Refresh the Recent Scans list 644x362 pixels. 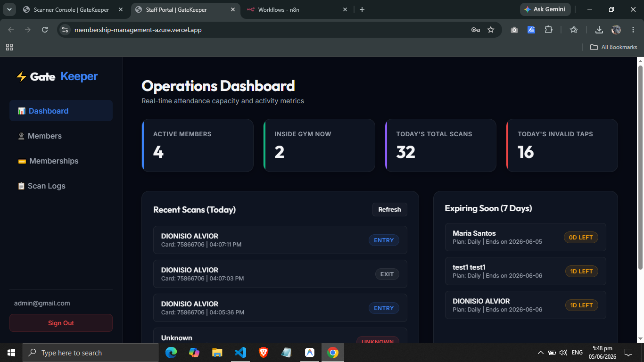(389, 210)
